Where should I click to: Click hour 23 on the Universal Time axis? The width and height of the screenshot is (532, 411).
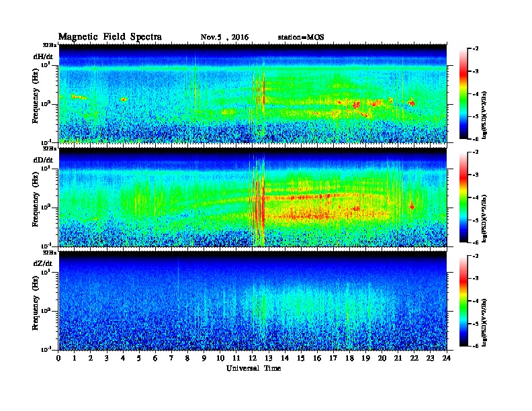click(430, 359)
